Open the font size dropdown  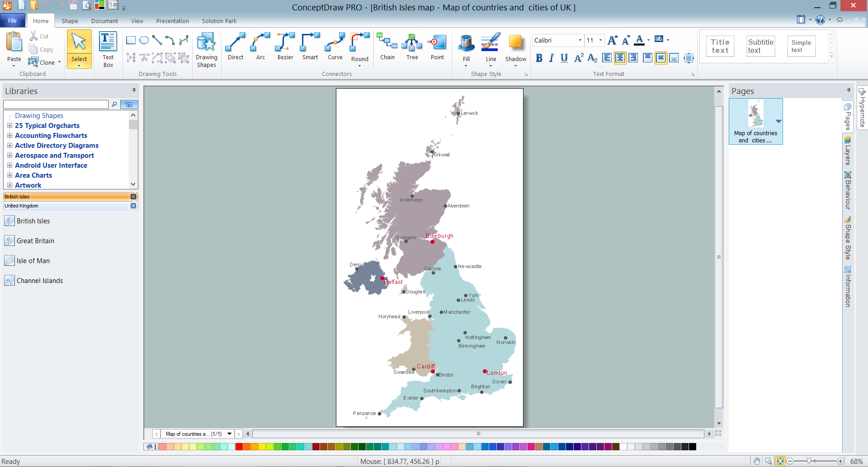(x=600, y=40)
